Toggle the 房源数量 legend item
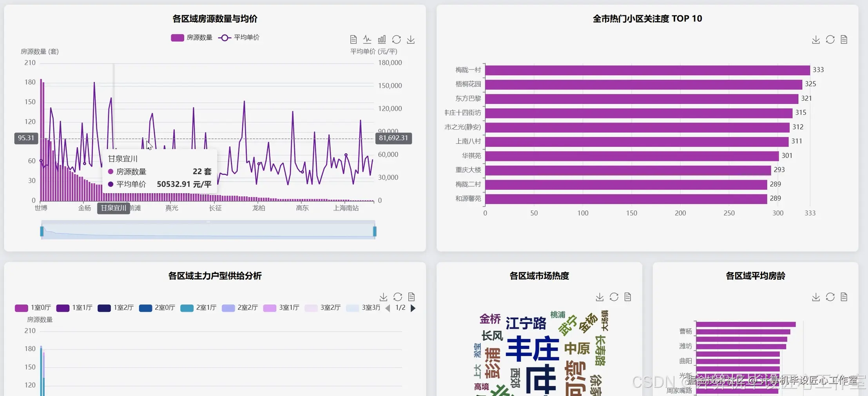This screenshot has width=868, height=396. pos(192,37)
